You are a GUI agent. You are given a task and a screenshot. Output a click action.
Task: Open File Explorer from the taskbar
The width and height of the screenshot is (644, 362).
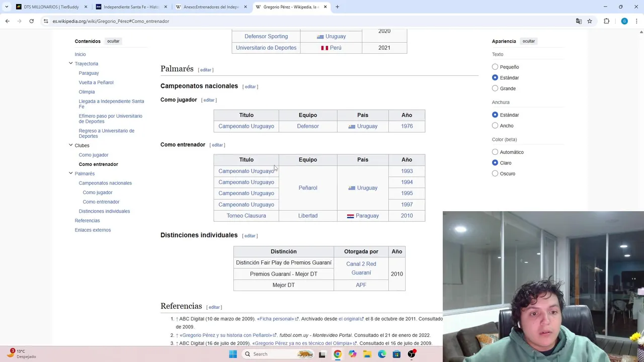pyautogui.click(x=367, y=354)
